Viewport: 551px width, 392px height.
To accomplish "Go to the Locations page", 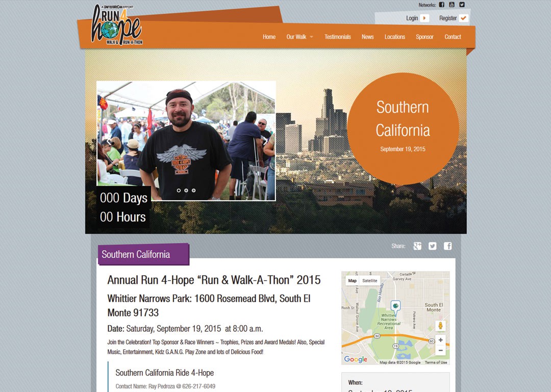I will pyautogui.click(x=394, y=37).
